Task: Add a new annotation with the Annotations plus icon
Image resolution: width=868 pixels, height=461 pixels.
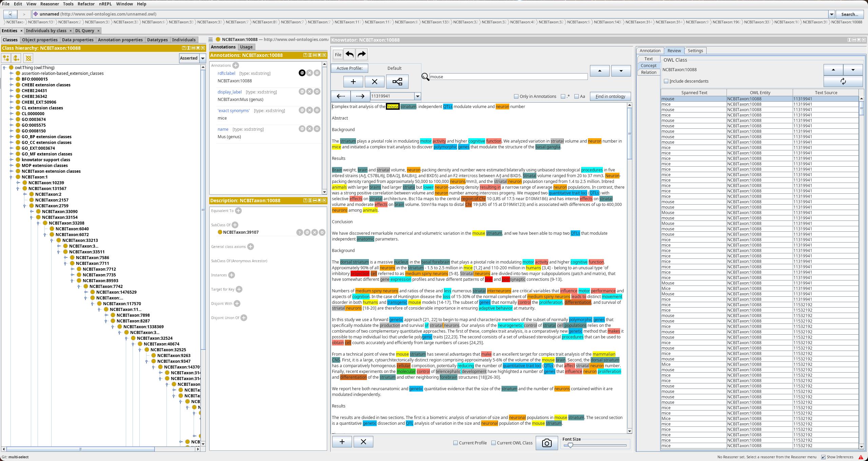Action: pyautogui.click(x=236, y=65)
